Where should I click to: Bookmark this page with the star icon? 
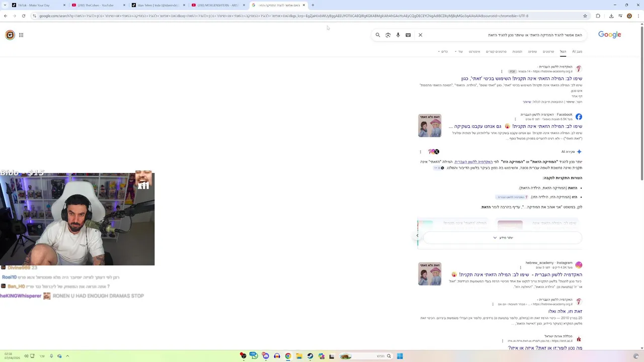(x=585, y=16)
